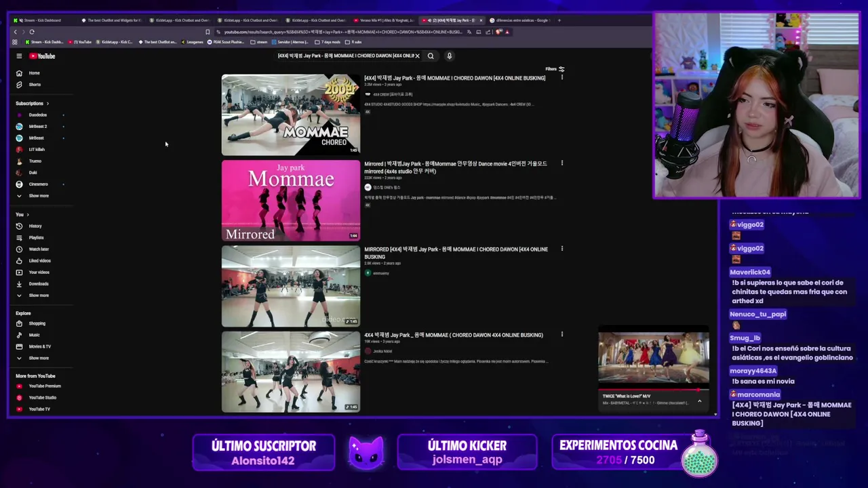Open Shopping under Explore

coord(31,324)
